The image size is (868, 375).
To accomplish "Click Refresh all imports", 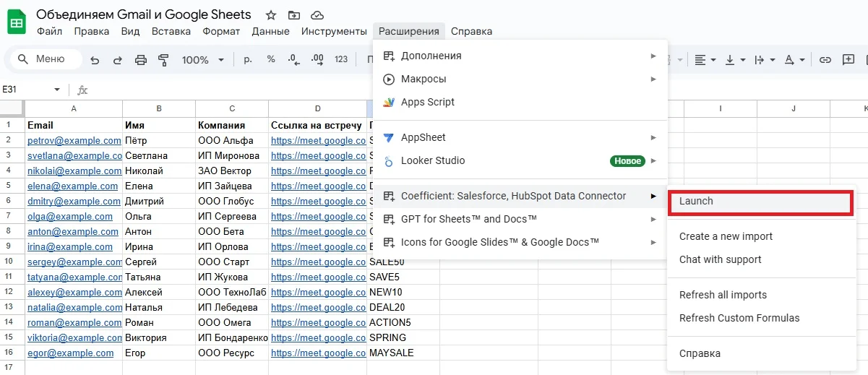I will (723, 295).
